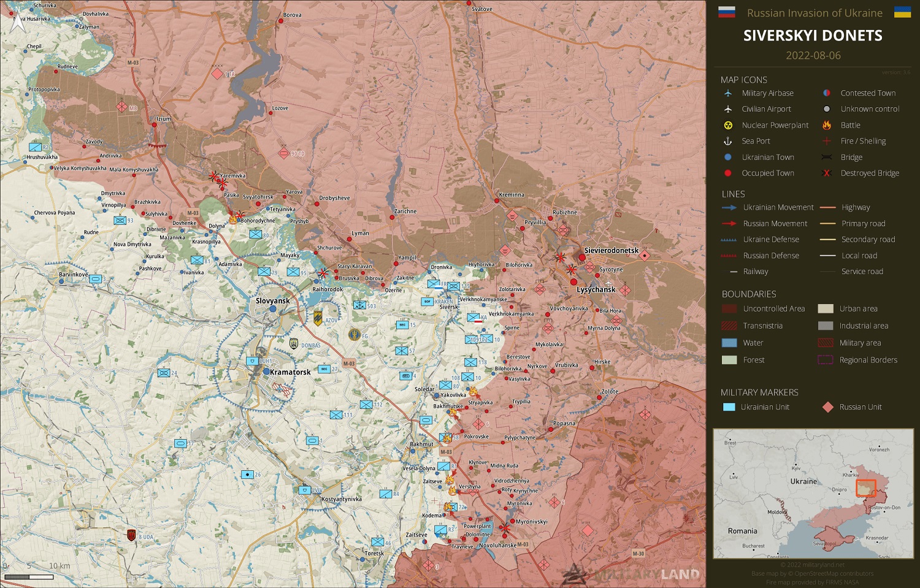Screen dimensions: 920x588
Task: Click the Russian flag in header
Action: [727, 12]
